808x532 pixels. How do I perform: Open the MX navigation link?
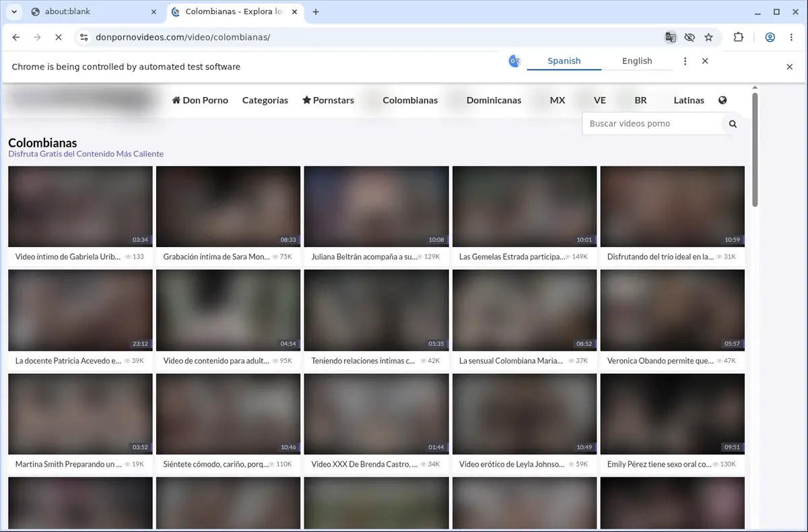click(x=558, y=100)
